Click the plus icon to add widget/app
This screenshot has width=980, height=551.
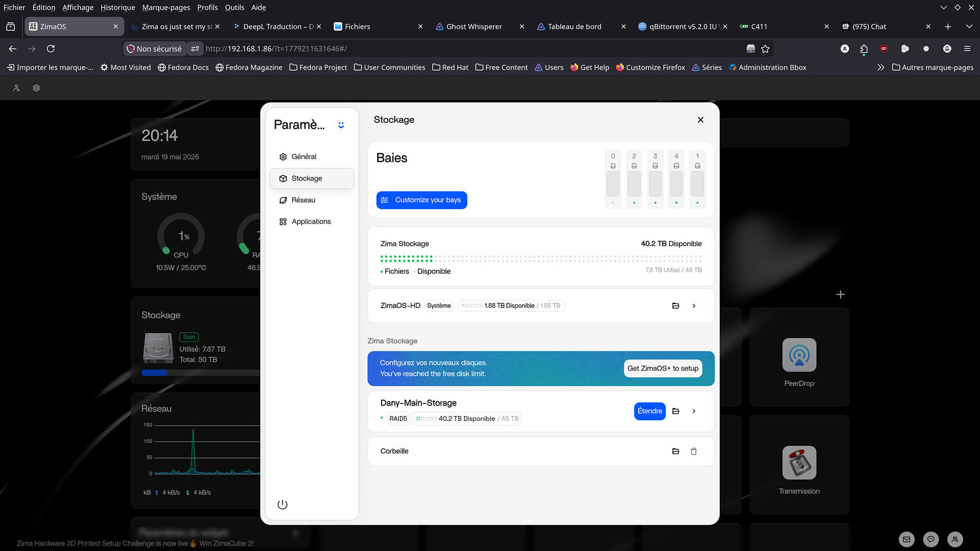(840, 295)
